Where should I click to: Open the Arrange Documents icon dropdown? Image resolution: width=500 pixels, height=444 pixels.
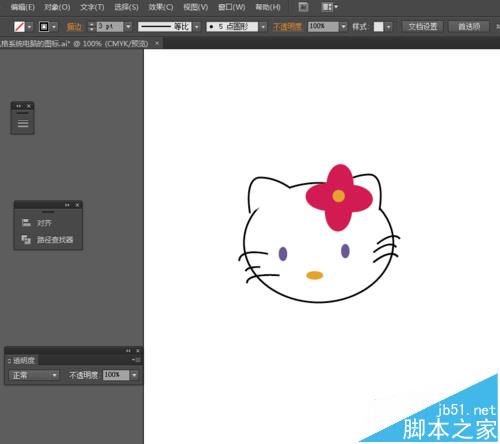(x=329, y=7)
